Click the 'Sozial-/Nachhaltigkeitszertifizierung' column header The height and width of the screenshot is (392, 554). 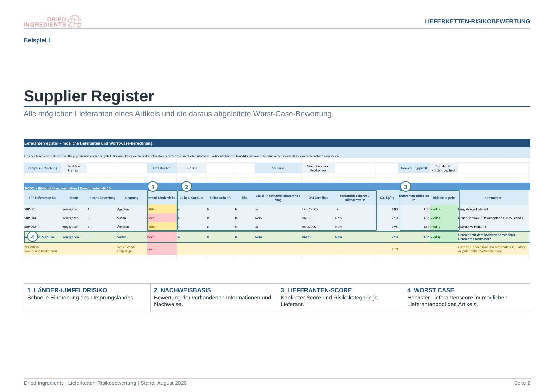pos(278,198)
